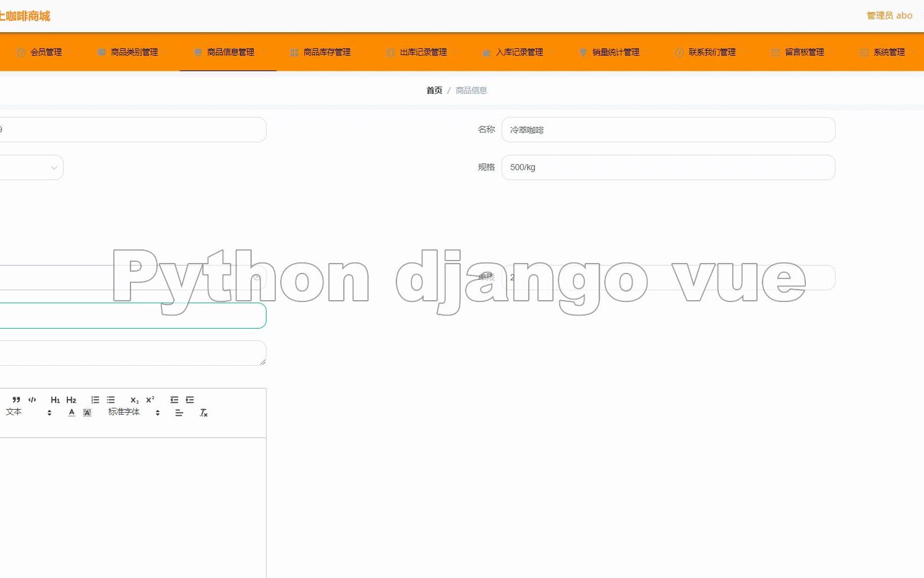Click the 管理员 abo account link
The image size is (924, 578).
pyautogui.click(x=889, y=15)
